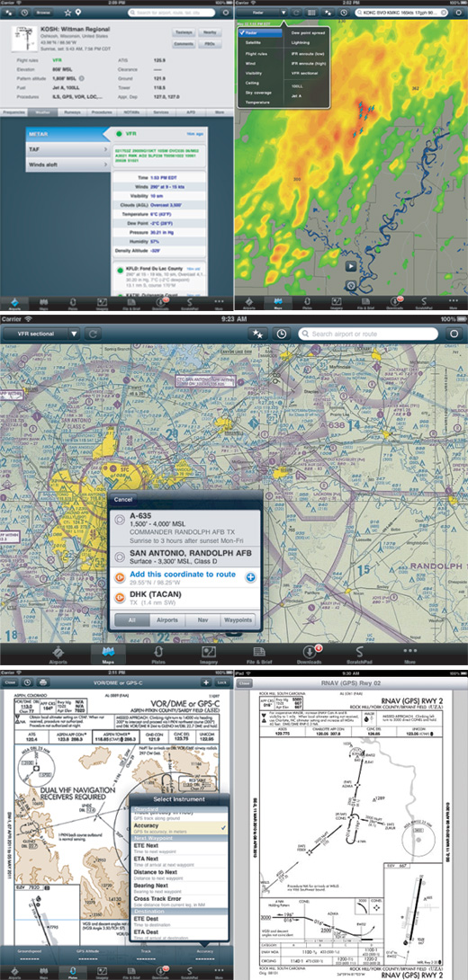Tap favorite star in KOSH airport toolbar
Screen dimensions: 468x980
point(67,13)
